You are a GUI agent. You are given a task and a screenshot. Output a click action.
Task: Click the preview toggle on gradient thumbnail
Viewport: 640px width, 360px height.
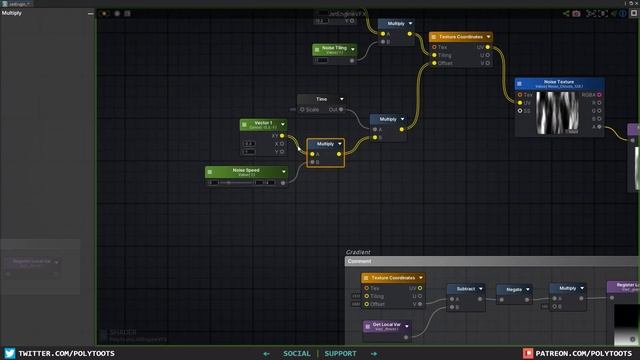point(632,340)
